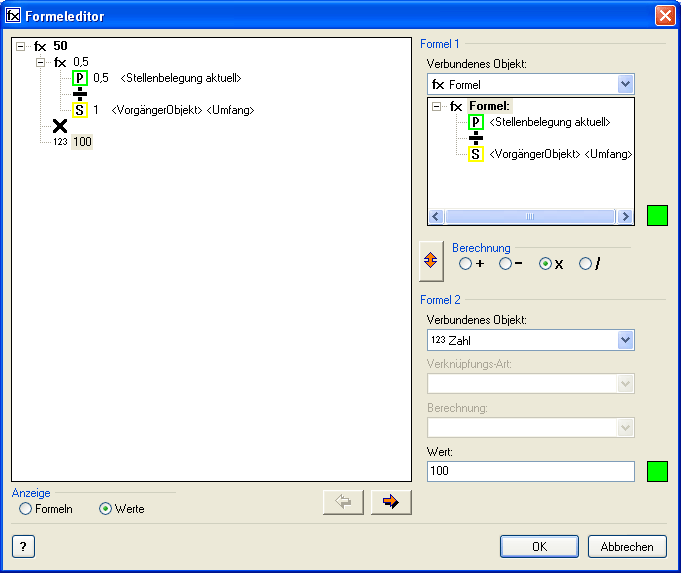Click green color swatch beside Wert field
Screen dimensions: 681x573
[x=657, y=471]
